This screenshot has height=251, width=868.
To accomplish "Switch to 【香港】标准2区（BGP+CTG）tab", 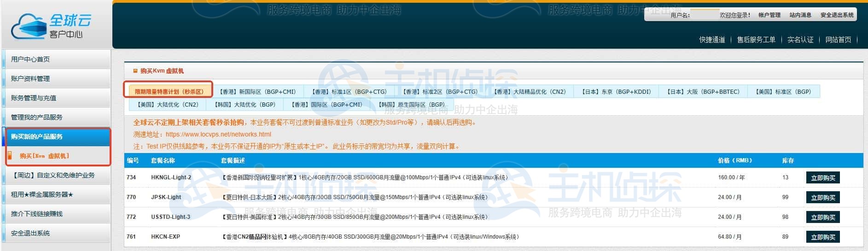I will click(439, 91).
